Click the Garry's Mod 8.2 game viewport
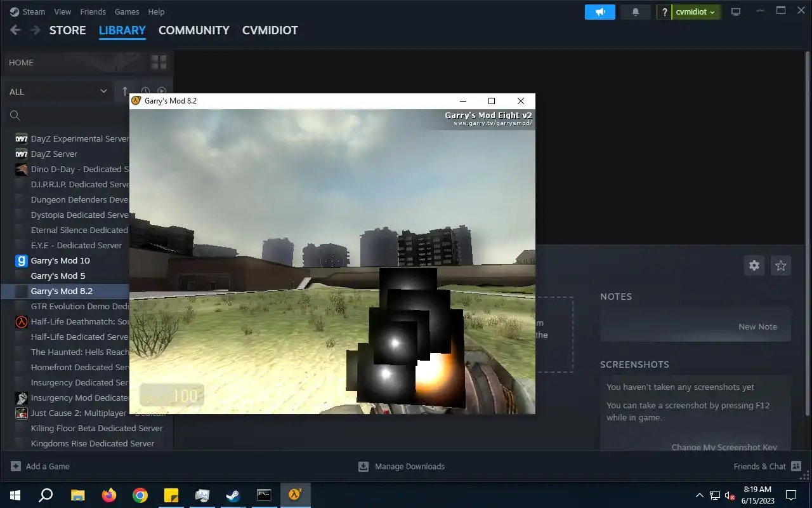Viewport: 812px width, 508px height. (x=332, y=262)
